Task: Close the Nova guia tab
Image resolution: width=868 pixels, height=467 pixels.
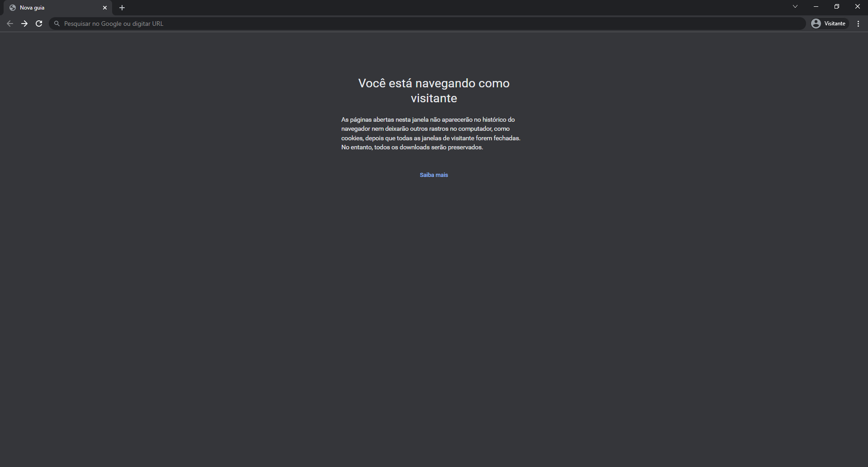Action: click(105, 8)
